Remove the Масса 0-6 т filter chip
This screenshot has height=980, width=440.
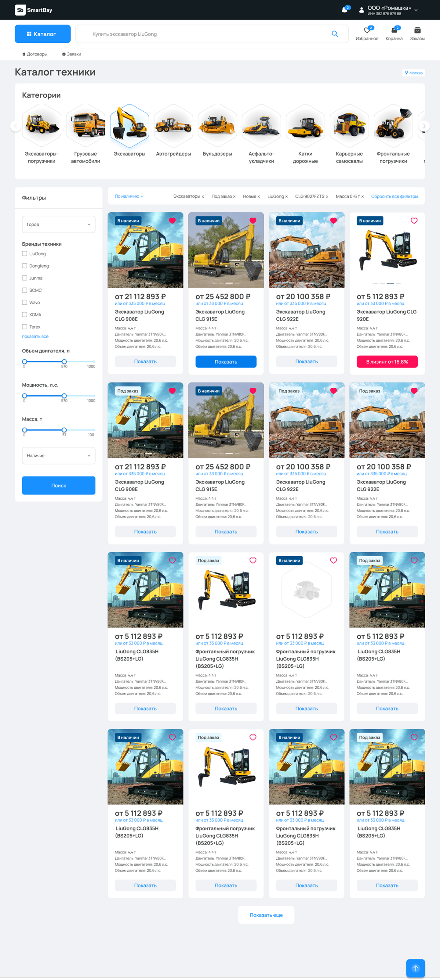[x=362, y=197]
